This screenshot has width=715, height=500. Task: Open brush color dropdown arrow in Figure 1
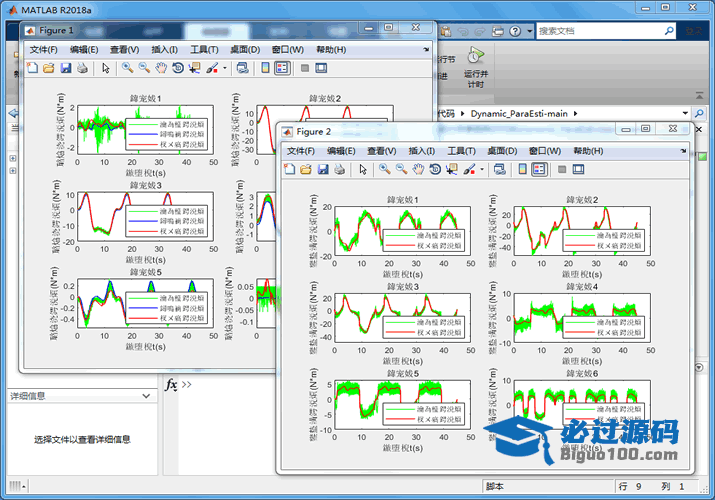[x=225, y=68]
